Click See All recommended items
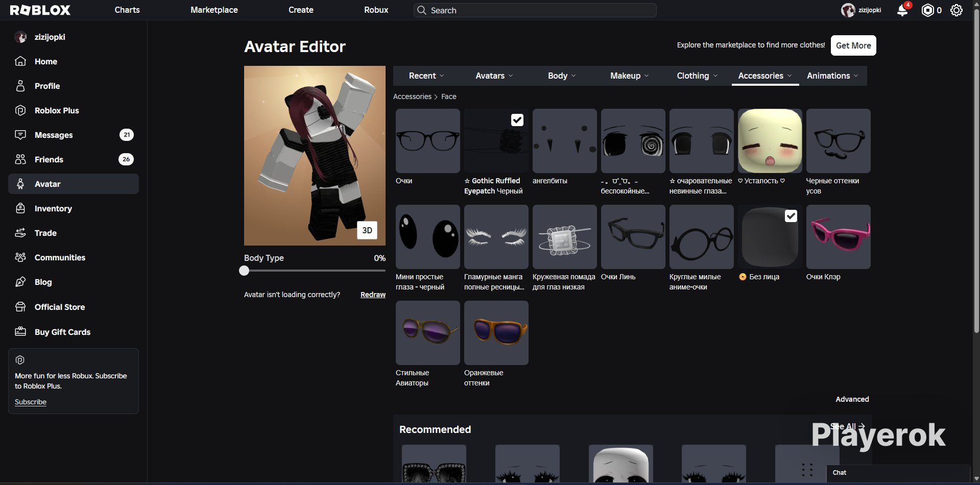The height and width of the screenshot is (485, 980). click(x=847, y=426)
